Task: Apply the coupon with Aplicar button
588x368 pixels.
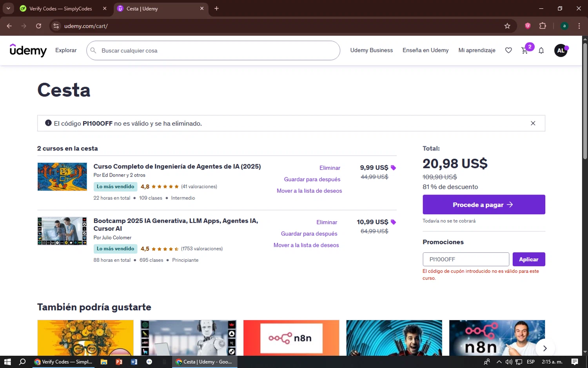Action: (528, 259)
